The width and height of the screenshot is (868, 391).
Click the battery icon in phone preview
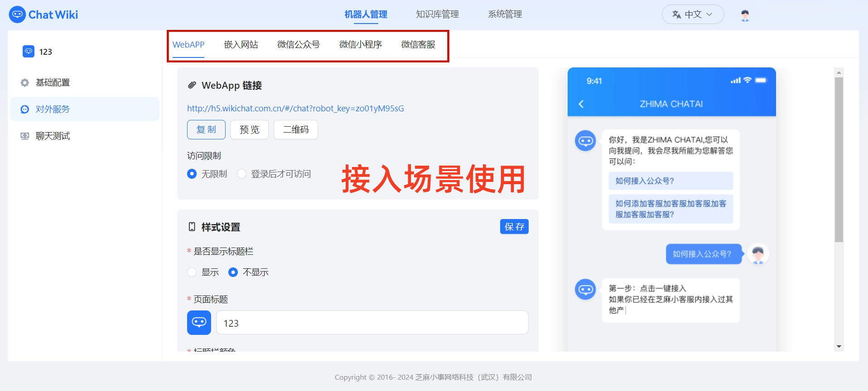click(x=761, y=80)
